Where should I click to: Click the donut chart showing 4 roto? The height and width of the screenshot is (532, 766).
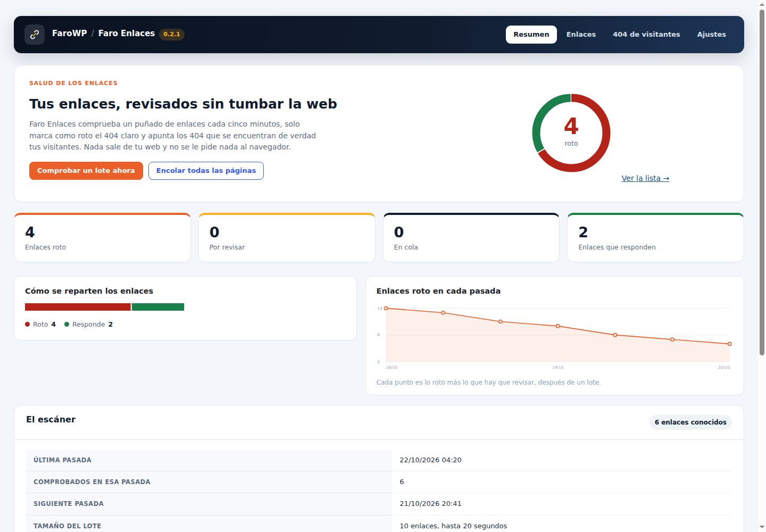coord(571,133)
